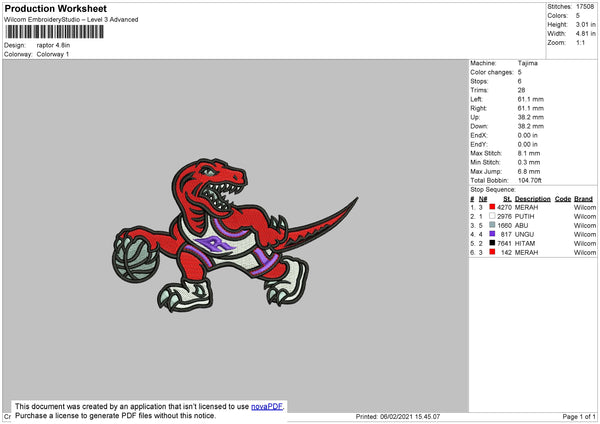600x424 pixels.
Task: Click the novaPDF hyperlink in the notice
Action: (266, 406)
